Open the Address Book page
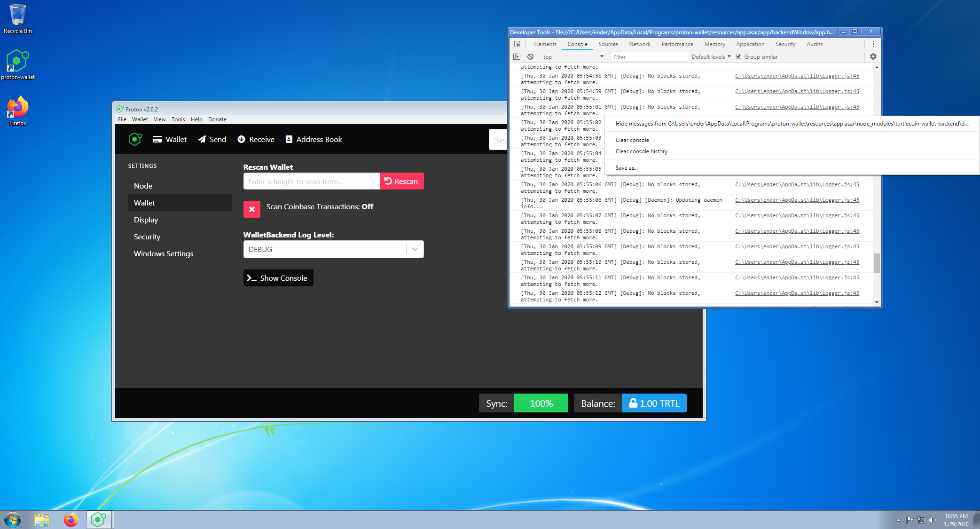Image resolution: width=980 pixels, height=529 pixels. coord(314,139)
